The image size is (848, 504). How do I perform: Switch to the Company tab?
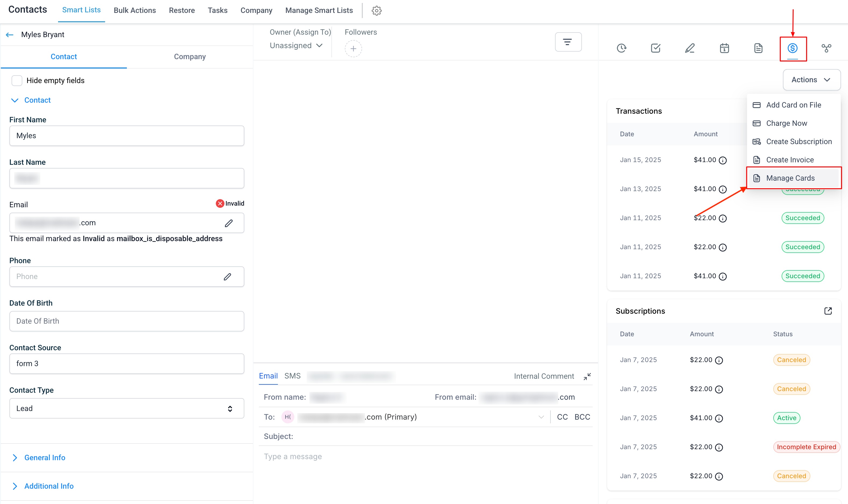point(190,57)
